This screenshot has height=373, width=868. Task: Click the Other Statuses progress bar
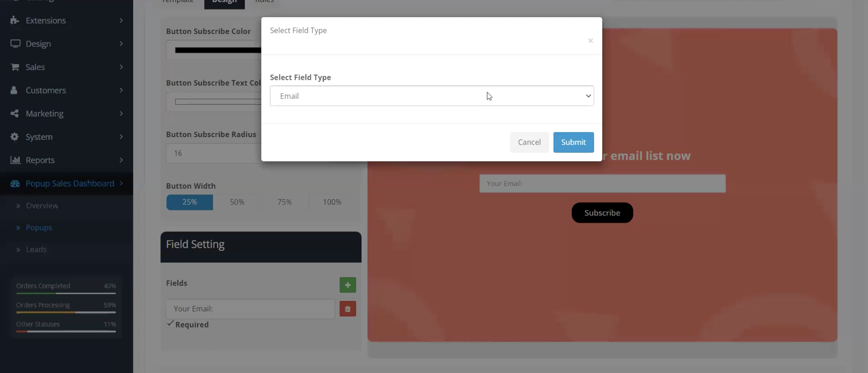(x=66, y=332)
